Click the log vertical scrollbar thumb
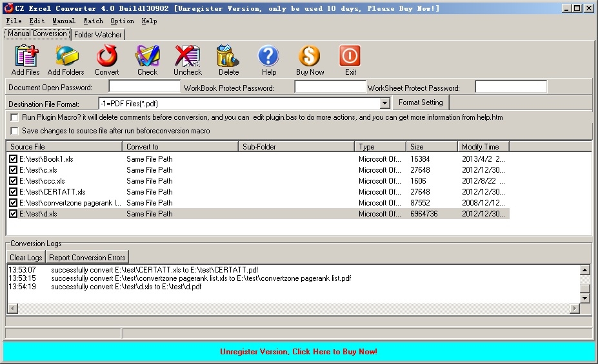Image resolution: width=598 pixels, height=364 pixels. tap(584, 289)
